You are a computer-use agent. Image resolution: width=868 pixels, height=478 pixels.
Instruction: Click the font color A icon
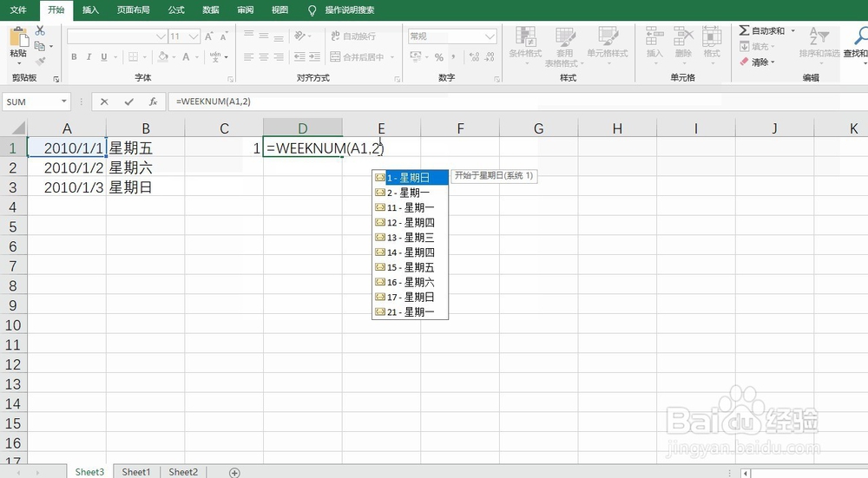[186, 56]
